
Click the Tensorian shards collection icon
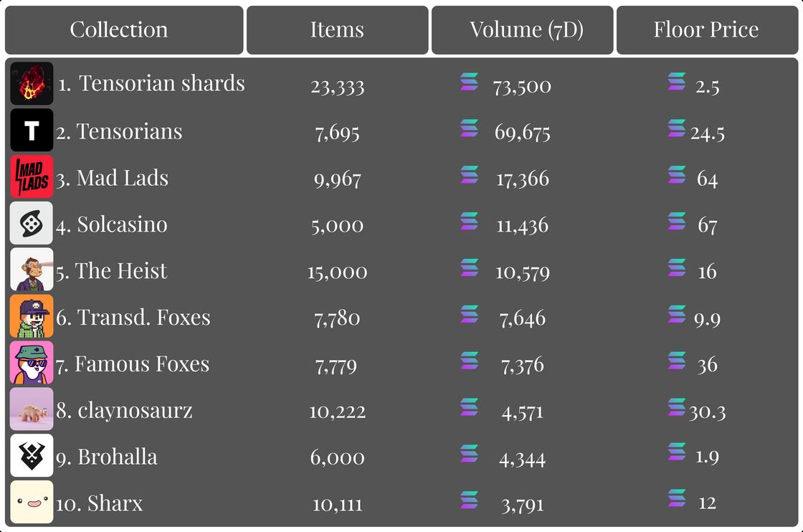(x=32, y=84)
